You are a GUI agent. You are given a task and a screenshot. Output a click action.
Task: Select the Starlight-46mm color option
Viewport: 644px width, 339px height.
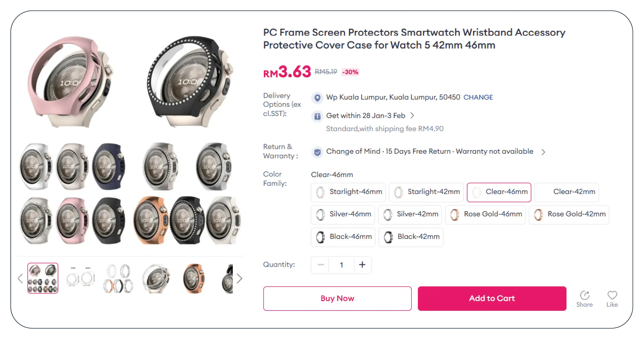(x=348, y=192)
